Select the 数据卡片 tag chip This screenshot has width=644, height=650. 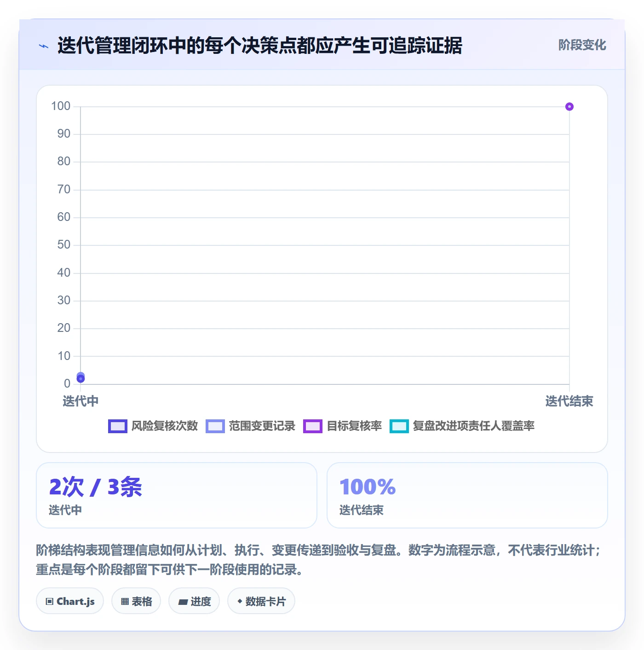click(261, 601)
